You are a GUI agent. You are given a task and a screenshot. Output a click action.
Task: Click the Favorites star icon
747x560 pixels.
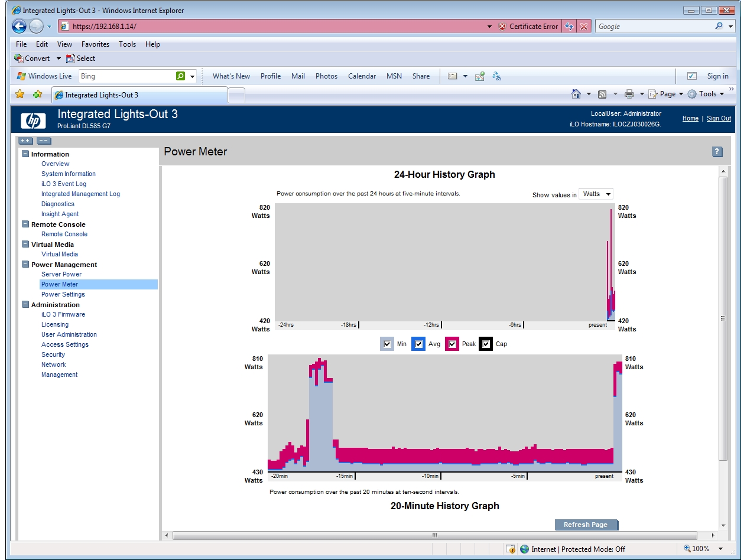20,95
